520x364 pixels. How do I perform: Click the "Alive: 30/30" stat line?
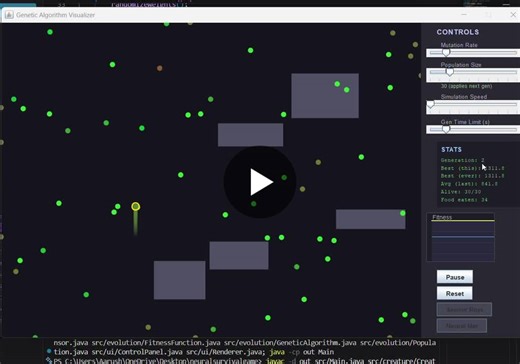[x=461, y=192]
